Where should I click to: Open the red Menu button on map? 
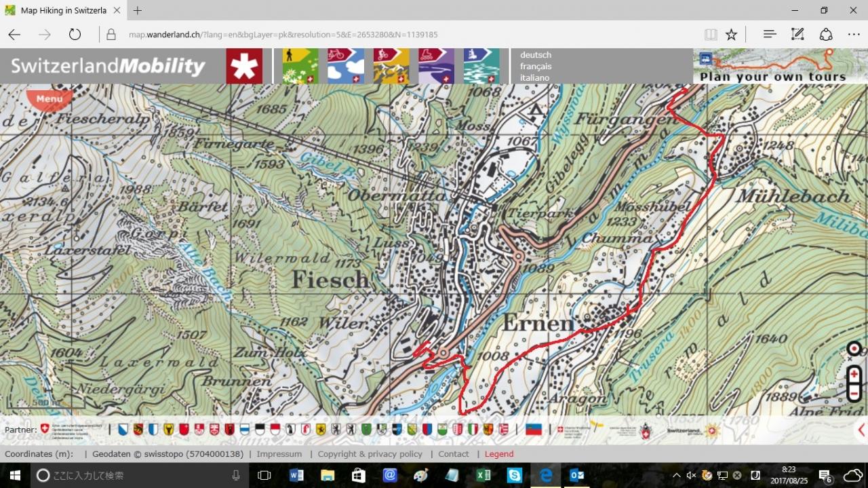coord(49,100)
